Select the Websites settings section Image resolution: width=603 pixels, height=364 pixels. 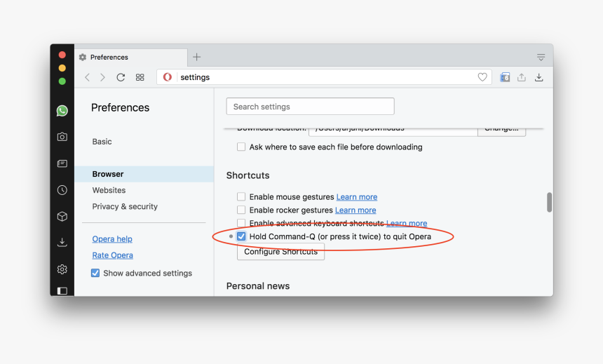pyautogui.click(x=109, y=190)
